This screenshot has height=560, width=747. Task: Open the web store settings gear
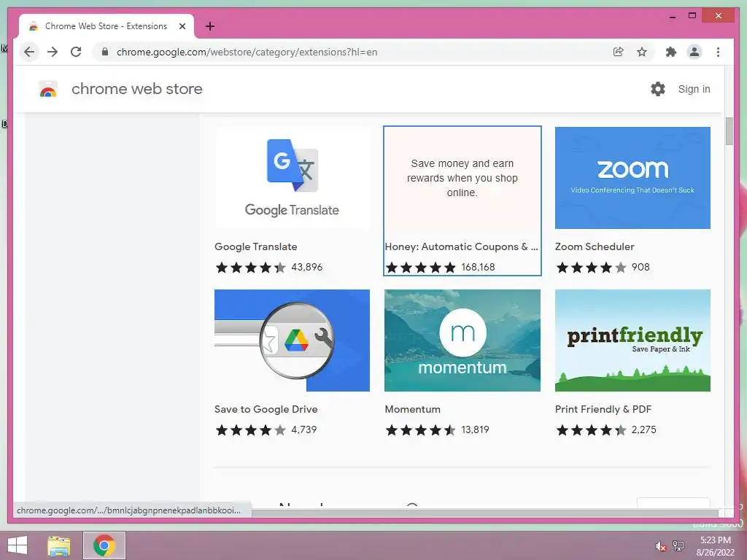[x=658, y=89]
